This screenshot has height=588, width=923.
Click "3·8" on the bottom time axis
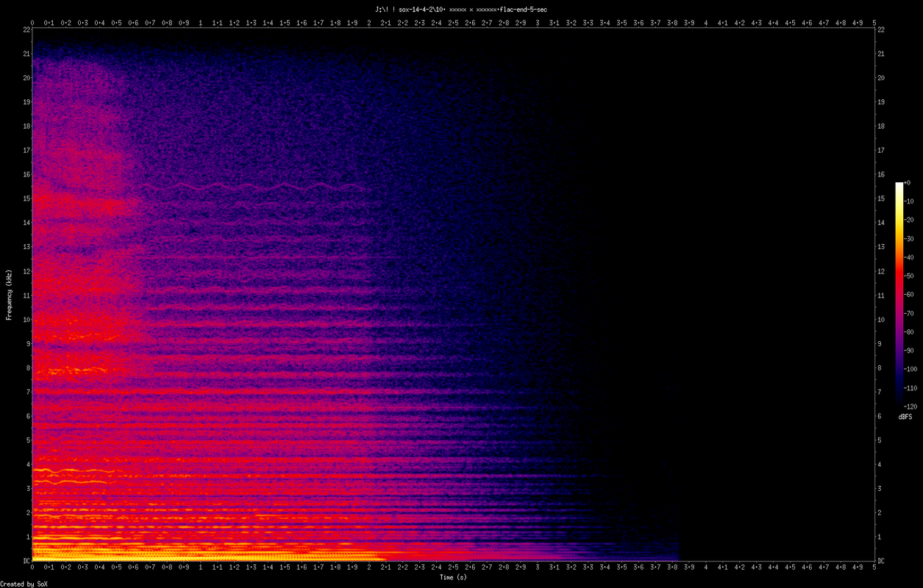[672, 567]
